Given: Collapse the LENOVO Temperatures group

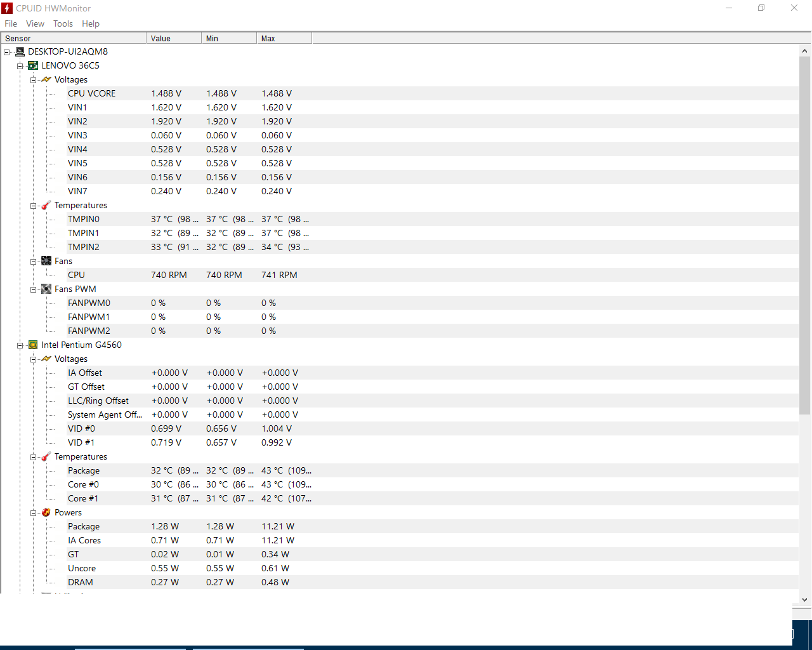Looking at the screenshot, I should pyautogui.click(x=34, y=206).
